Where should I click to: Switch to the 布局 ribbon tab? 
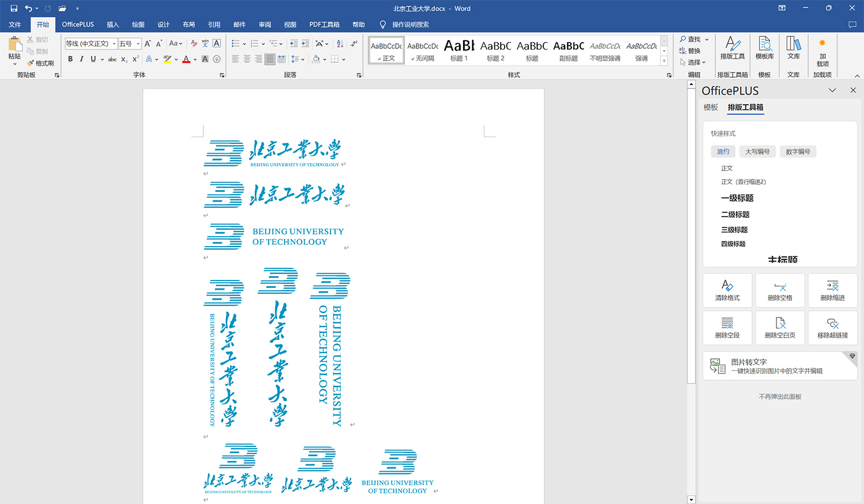[x=189, y=25]
